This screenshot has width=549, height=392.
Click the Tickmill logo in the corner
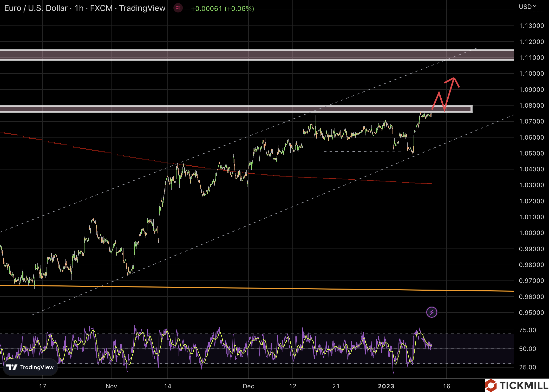[x=517, y=385]
